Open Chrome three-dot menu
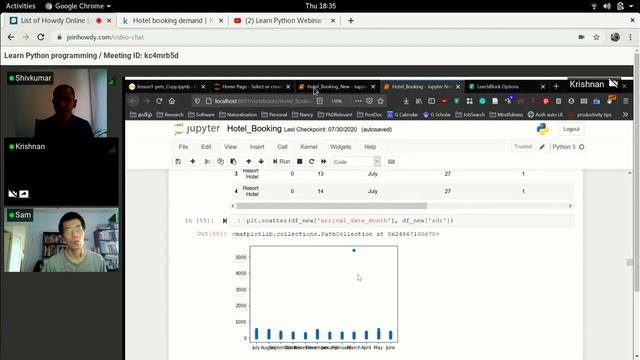The height and width of the screenshot is (360, 640). (x=630, y=37)
